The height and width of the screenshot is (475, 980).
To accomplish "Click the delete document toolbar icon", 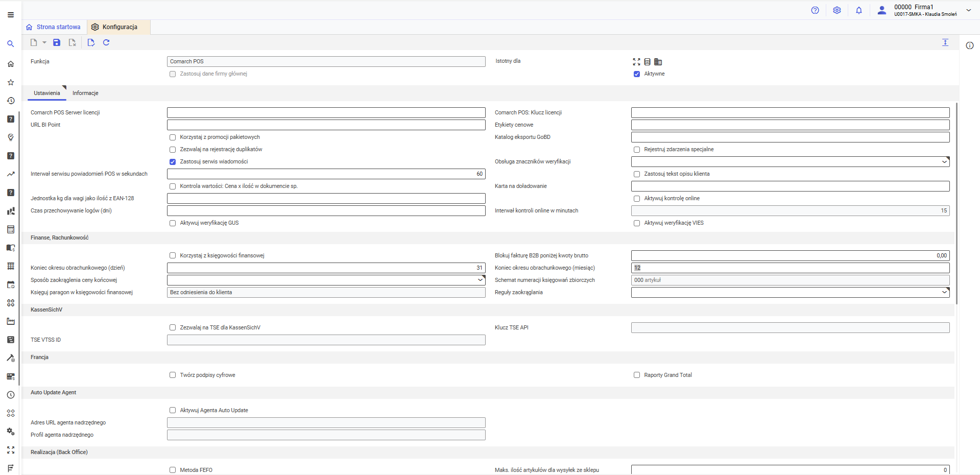I will click(73, 42).
